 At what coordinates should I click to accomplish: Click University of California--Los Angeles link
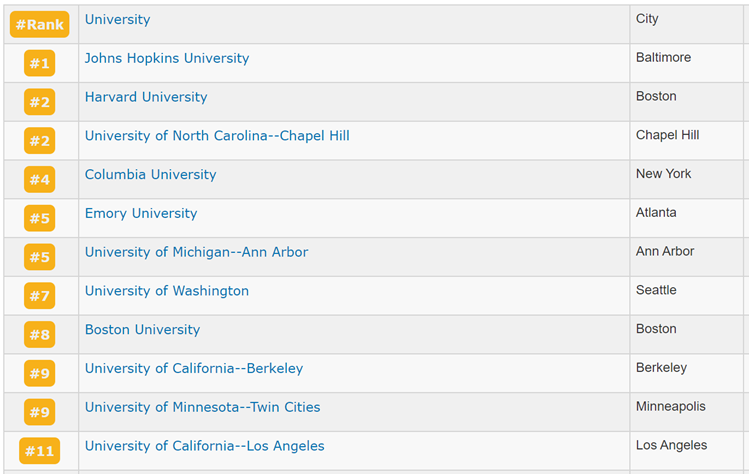pyautogui.click(x=204, y=446)
